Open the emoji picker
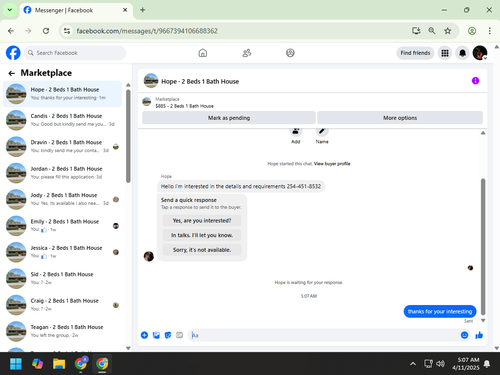The width and height of the screenshot is (500, 375). tap(464, 335)
